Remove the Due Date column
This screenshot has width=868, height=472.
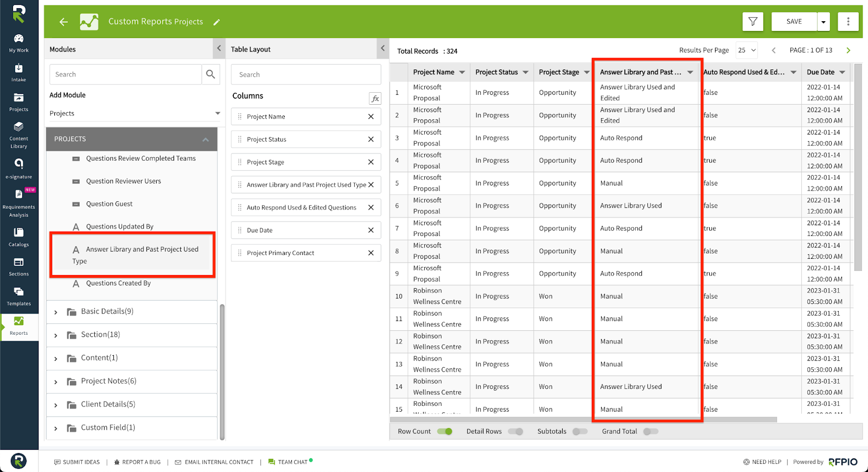[x=371, y=230]
